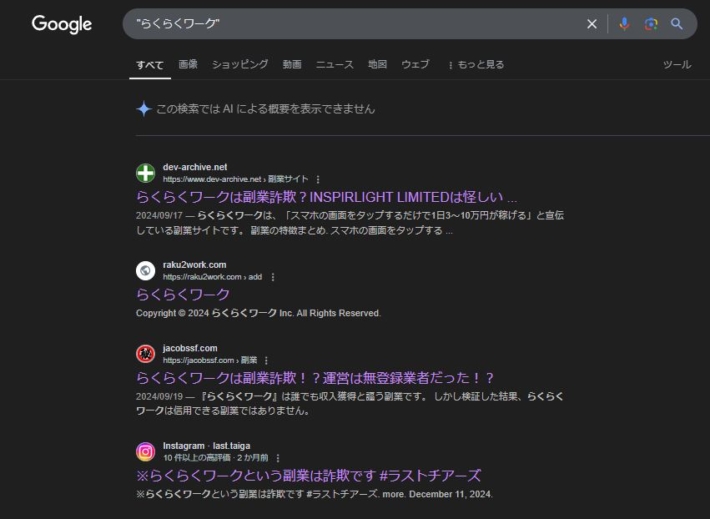Switch to the ウェブ tab
Image resolution: width=710 pixels, height=519 pixels.
[x=415, y=64]
